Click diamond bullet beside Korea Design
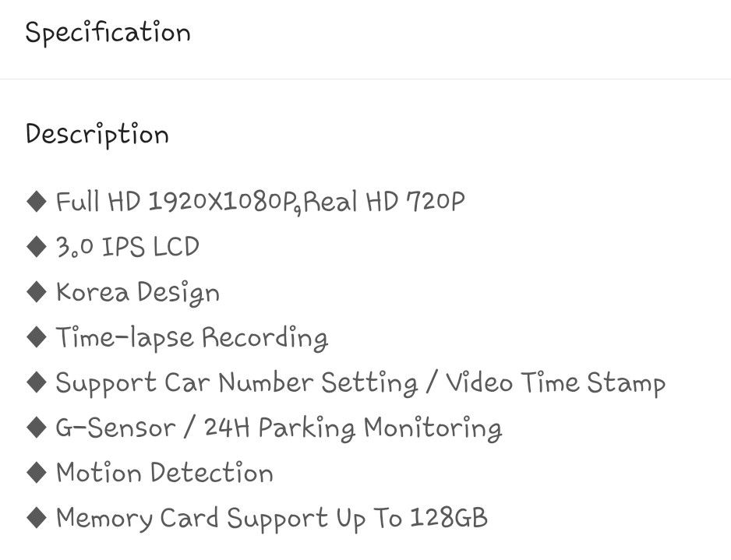 click(x=37, y=292)
